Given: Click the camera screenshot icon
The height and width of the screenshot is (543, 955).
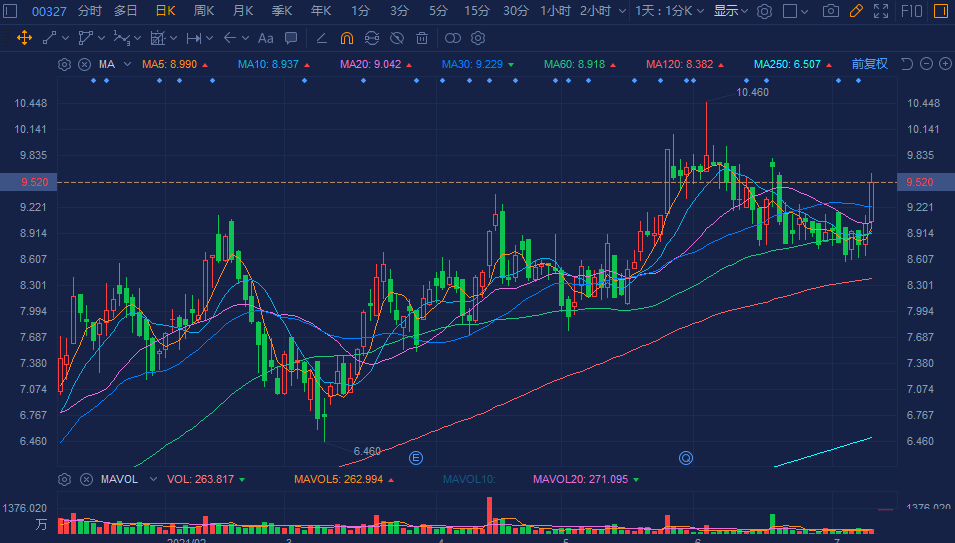Looking at the screenshot, I should click(830, 11).
